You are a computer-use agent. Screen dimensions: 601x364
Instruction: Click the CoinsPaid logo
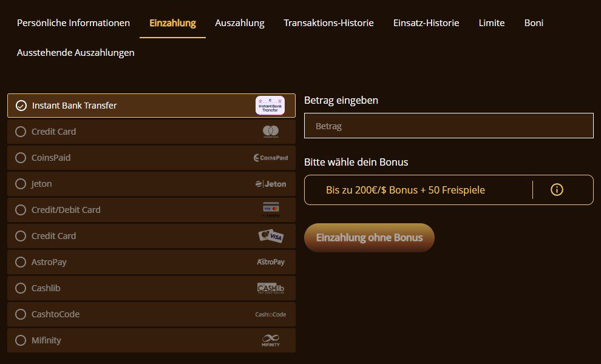(x=271, y=158)
